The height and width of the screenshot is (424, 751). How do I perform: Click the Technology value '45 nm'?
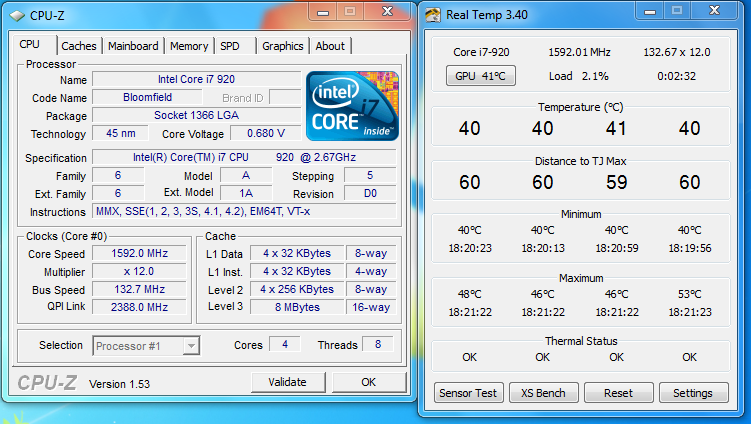[x=120, y=133]
